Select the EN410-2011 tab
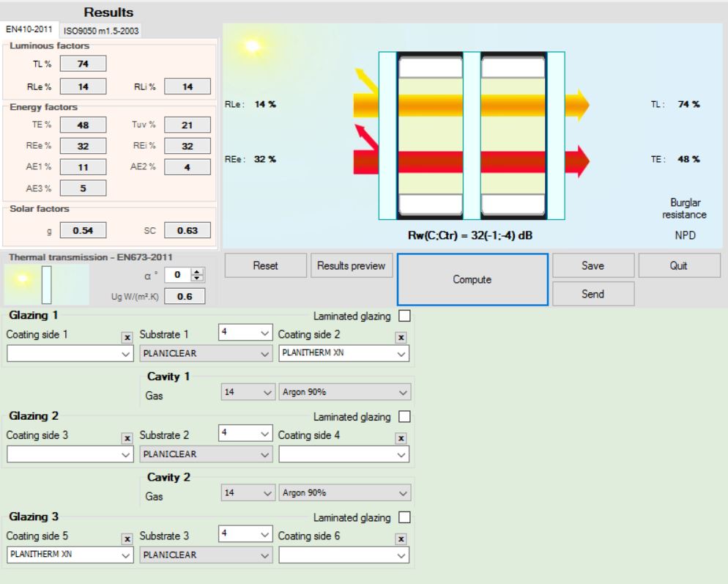 click(29, 29)
